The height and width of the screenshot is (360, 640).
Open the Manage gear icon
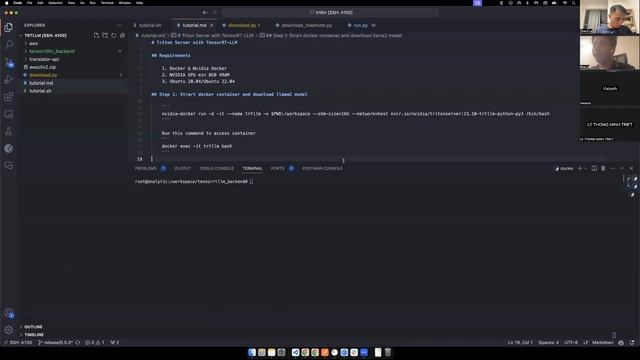coord(9,330)
